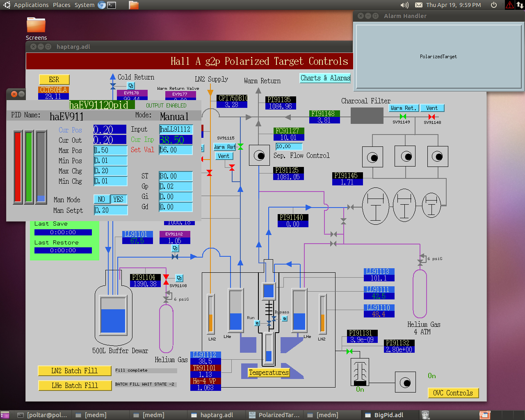
Task: Click the green valve near PI91131
Action: coord(349,351)
